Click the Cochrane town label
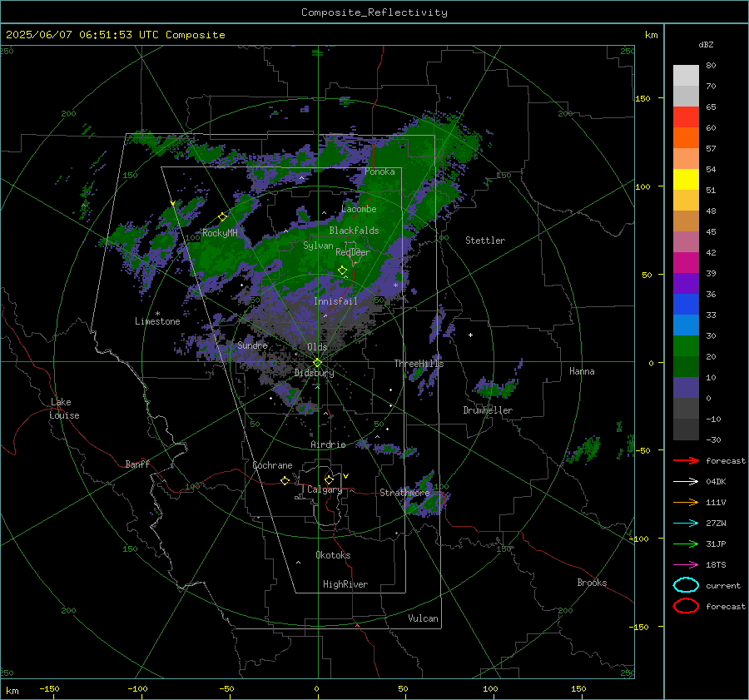Image resolution: width=749 pixels, height=700 pixels. [272, 465]
